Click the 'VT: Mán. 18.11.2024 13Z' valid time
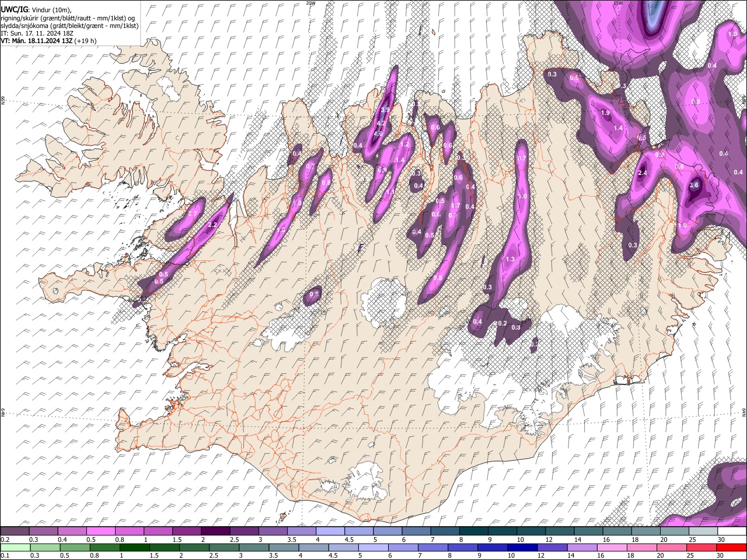 click(x=36, y=41)
